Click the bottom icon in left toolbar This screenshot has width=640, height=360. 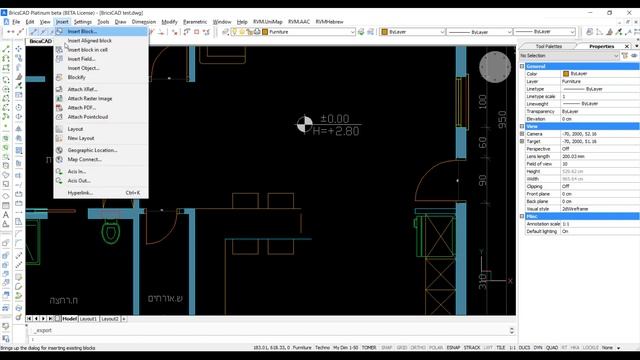(x=6, y=338)
